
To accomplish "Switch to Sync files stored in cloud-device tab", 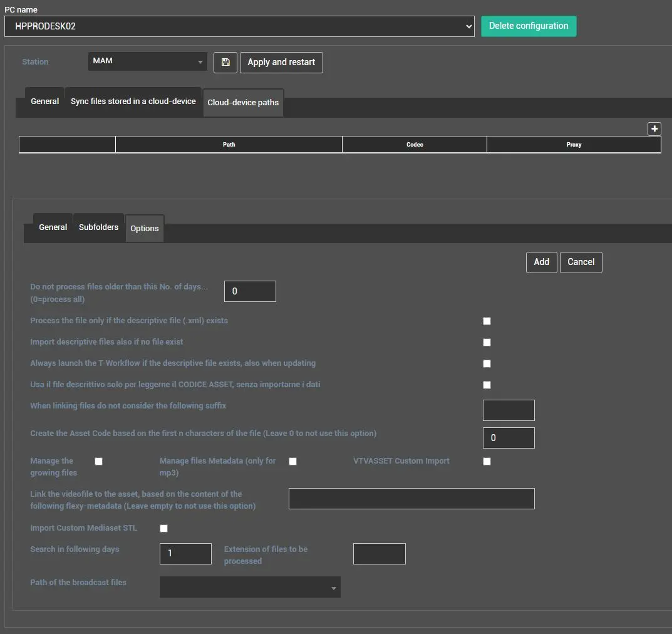I will [133, 101].
